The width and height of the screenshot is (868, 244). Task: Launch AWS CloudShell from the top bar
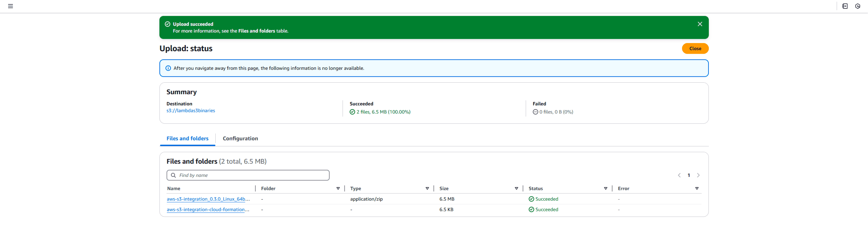[x=845, y=6]
